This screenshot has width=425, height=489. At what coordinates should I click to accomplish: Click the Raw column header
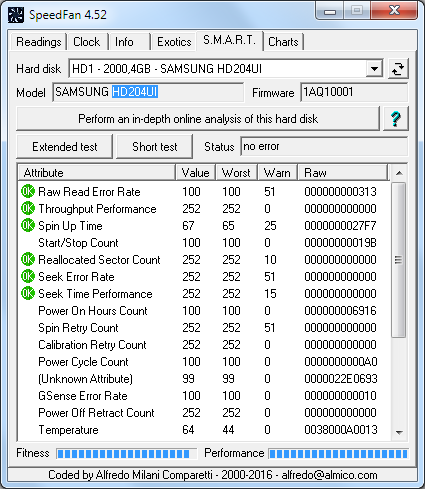pyautogui.click(x=343, y=173)
